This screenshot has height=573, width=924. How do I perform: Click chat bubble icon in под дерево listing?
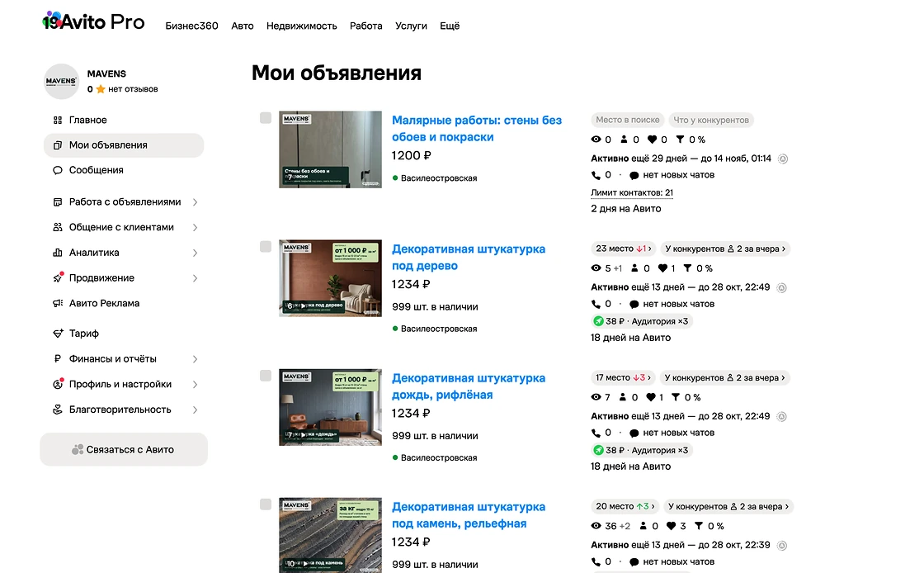click(634, 304)
